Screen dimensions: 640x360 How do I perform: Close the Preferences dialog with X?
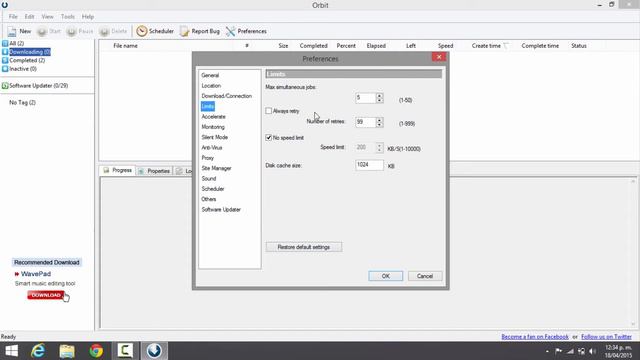[439, 57]
